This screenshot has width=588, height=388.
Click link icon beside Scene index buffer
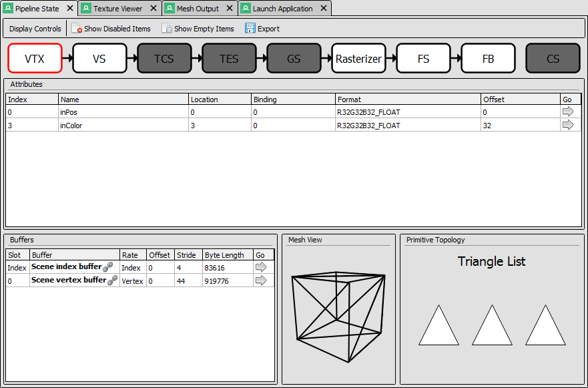pos(108,267)
